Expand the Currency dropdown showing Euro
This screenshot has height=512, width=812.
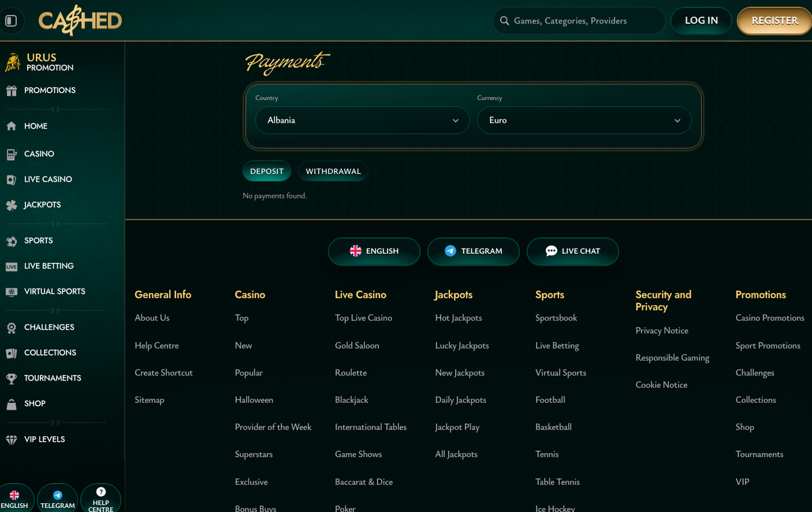coord(585,121)
